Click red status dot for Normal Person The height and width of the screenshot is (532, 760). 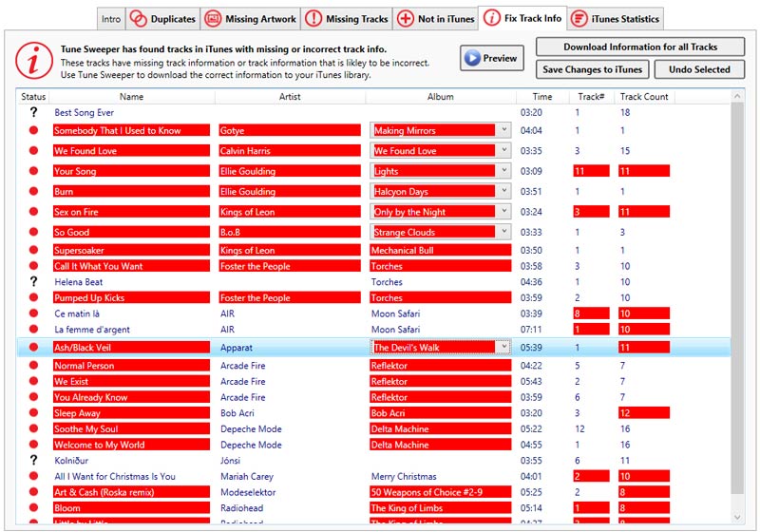(33, 366)
